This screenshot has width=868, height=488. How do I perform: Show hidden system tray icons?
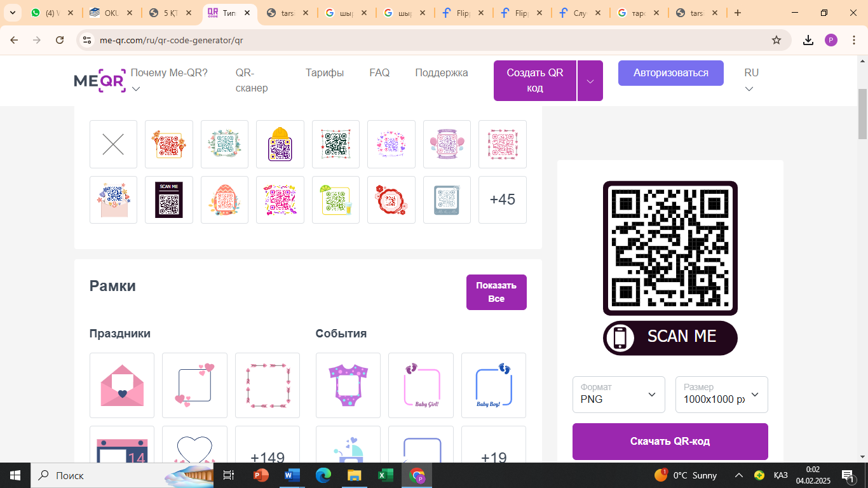click(x=739, y=475)
